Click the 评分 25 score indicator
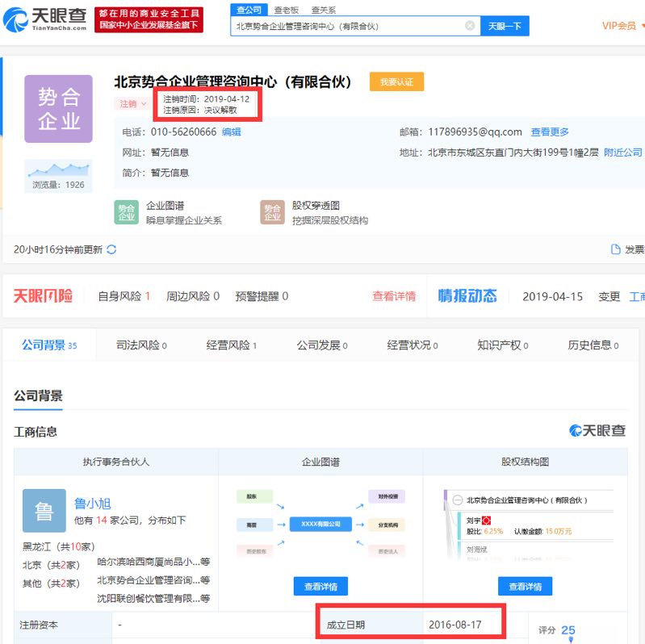The image size is (645, 644). tap(557, 630)
